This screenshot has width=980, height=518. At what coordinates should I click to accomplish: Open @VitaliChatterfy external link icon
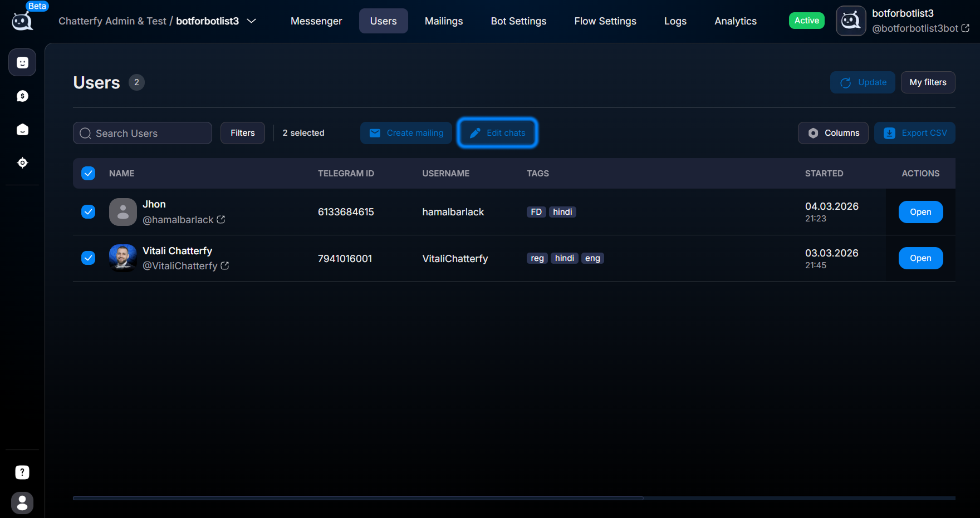point(225,266)
